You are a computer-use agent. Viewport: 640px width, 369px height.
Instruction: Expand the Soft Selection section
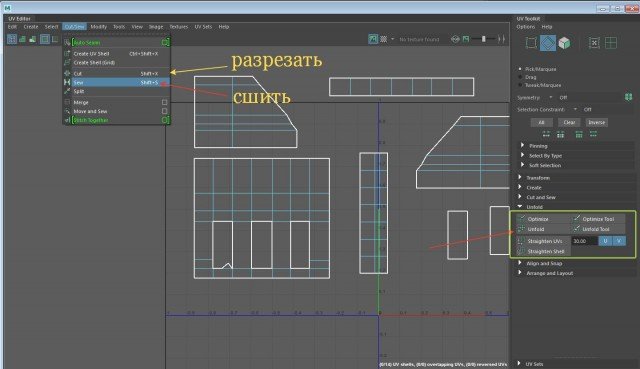click(x=522, y=165)
